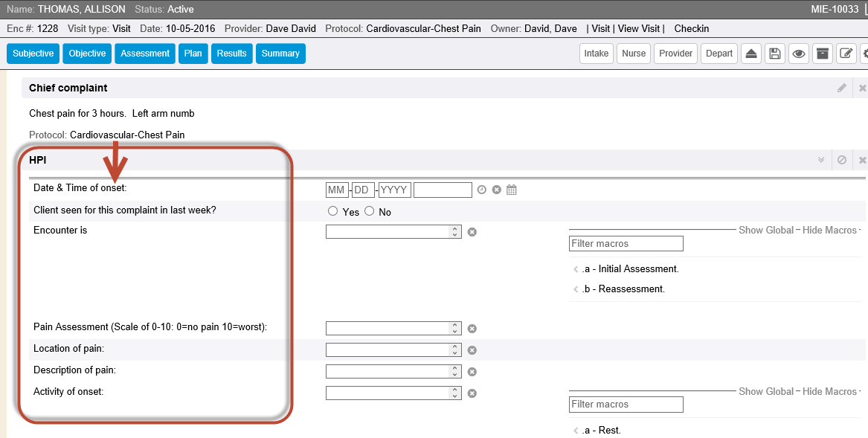
Task: Click the pencil icon on Chief complaint
Action: click(x=841, y=88)
